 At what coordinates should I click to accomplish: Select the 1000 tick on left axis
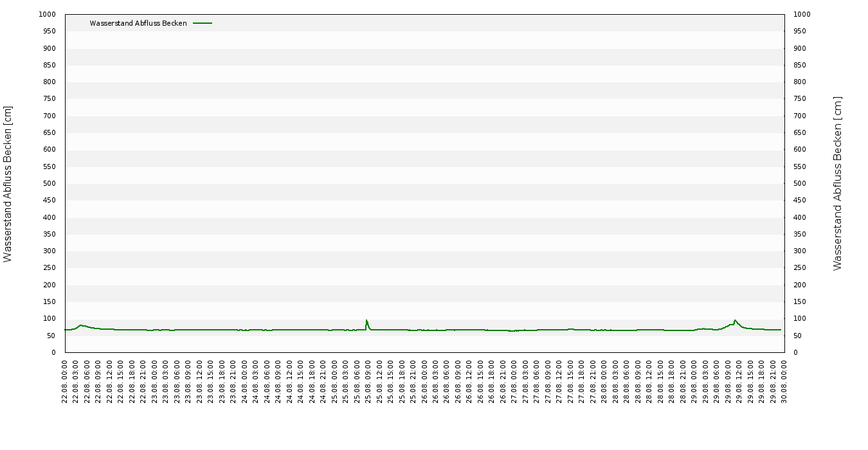coord(48,14)
